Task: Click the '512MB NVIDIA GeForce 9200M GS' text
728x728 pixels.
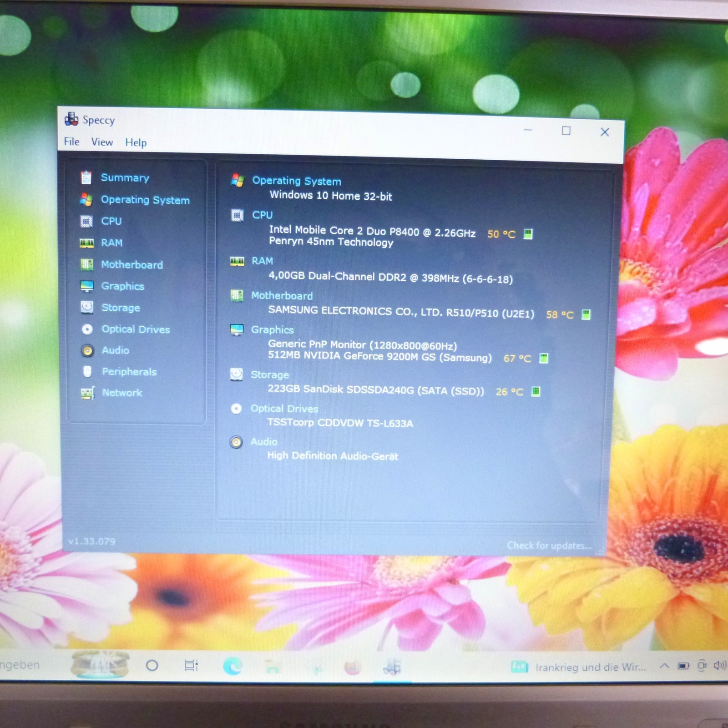Action: pyautogui.click(x=352, y=356)
